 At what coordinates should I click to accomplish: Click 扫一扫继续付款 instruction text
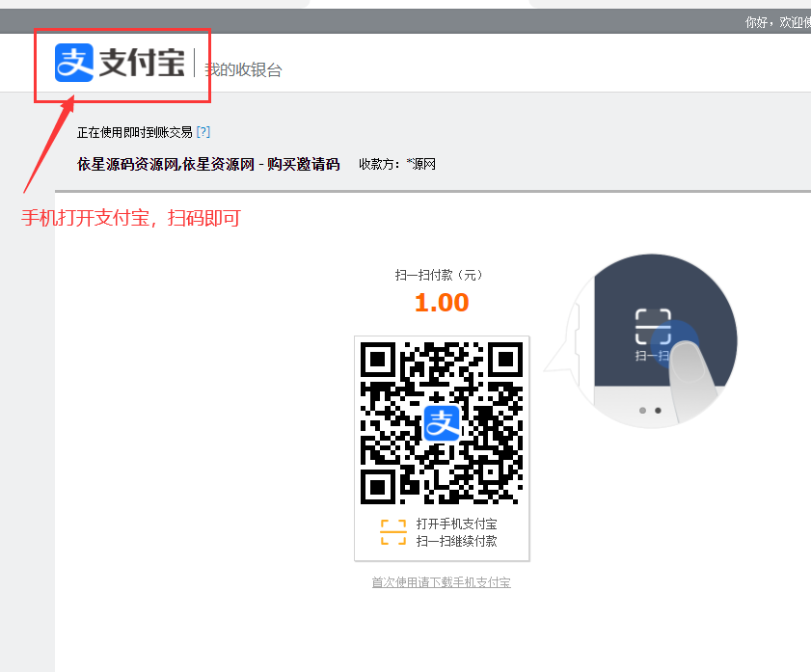coord(457,541)
